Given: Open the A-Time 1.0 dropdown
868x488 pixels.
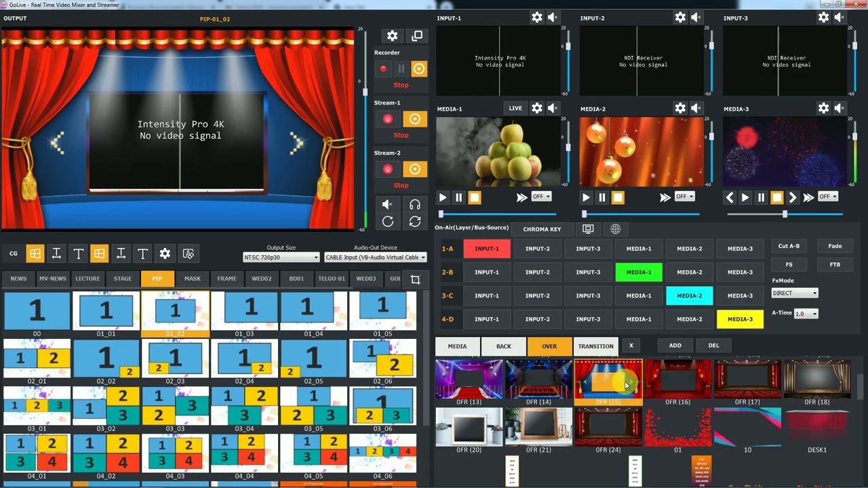Looking at the screenshot, I should click(x=806, y=314).
